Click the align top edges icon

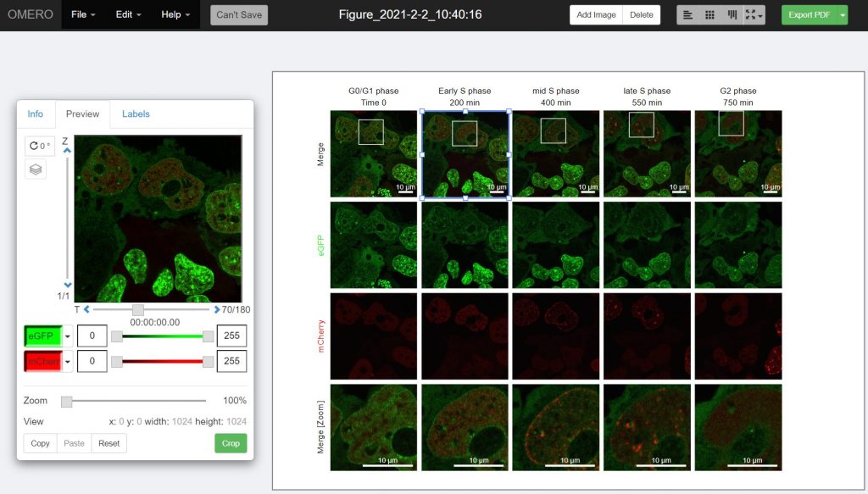[732, 15]
